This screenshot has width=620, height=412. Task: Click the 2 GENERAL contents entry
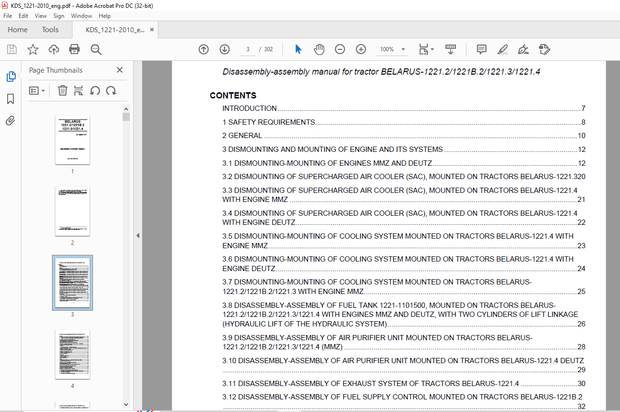click(x=404, y=136)
